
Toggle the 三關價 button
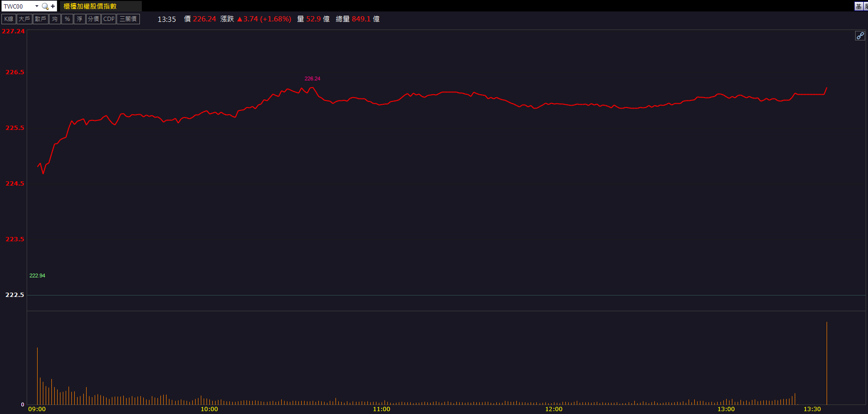point(128,19)
